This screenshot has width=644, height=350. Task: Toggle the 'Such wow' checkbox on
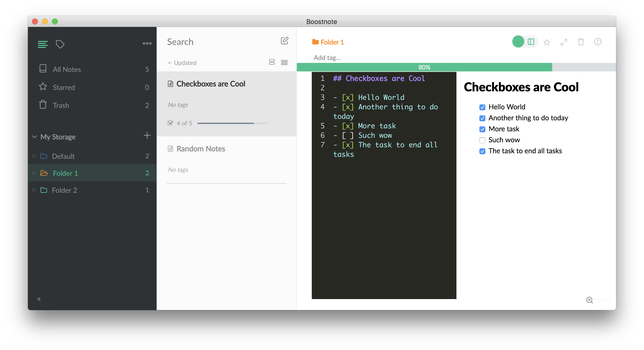(x=482, y=140)
